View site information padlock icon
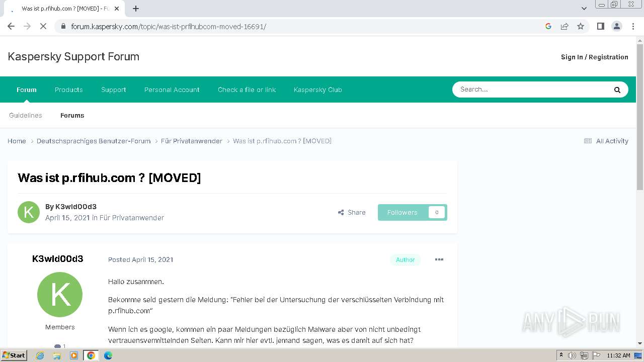 pos(63,26)
